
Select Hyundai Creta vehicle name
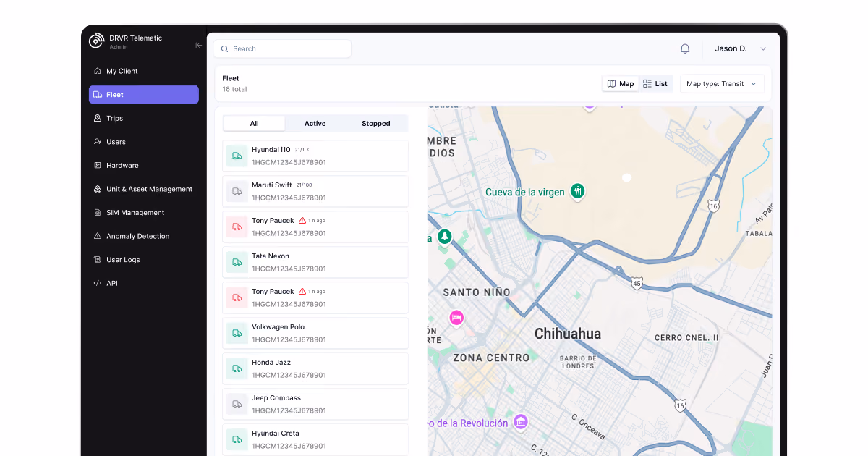pos(276,434)
